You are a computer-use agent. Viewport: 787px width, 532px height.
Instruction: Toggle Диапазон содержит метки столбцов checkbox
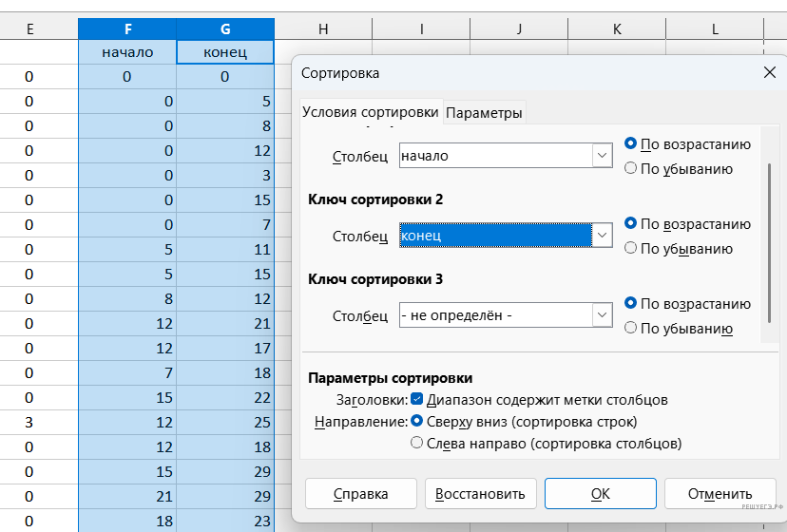pos(417,400)
